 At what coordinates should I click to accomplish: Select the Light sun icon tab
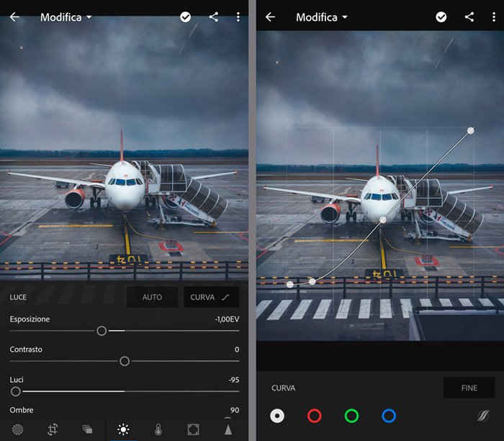click(123, 429)
